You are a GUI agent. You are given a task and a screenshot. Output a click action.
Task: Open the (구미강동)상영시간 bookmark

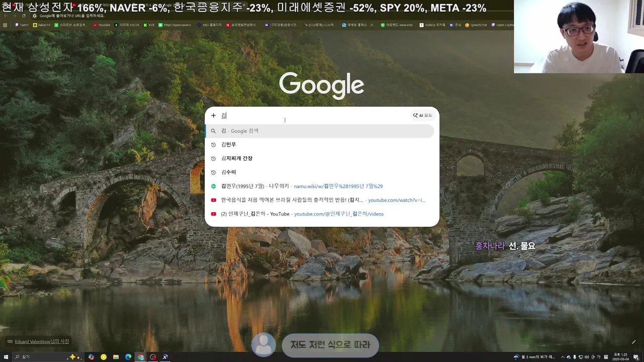click(282, 25)
